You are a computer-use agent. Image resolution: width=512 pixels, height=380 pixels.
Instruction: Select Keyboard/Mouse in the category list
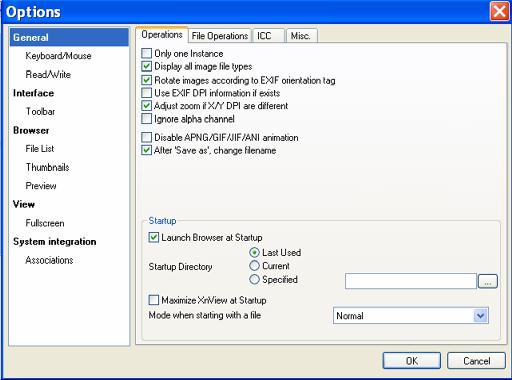click(58, 56)
